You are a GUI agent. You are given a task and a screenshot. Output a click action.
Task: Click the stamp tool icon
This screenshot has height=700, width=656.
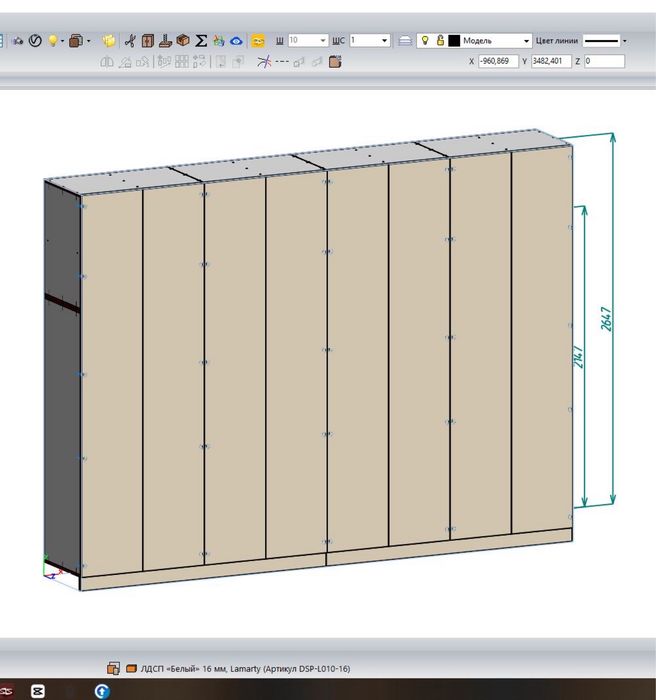point(165,41)
